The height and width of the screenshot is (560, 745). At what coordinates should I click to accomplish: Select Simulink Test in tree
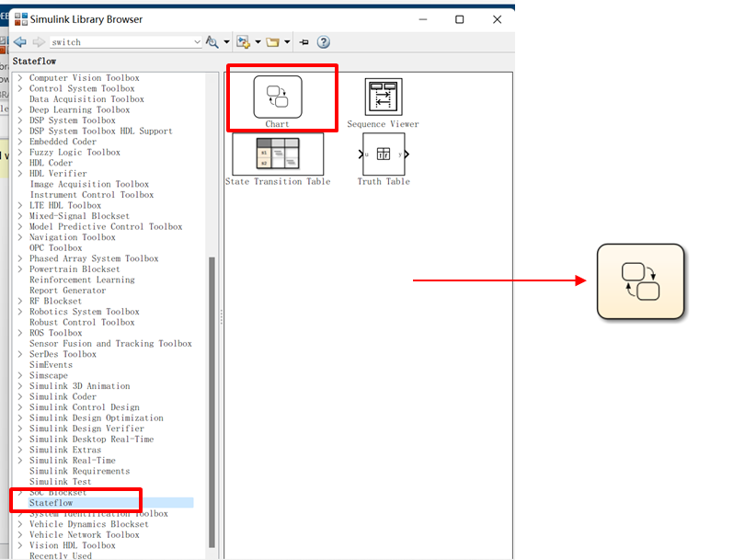click(61, 482)
